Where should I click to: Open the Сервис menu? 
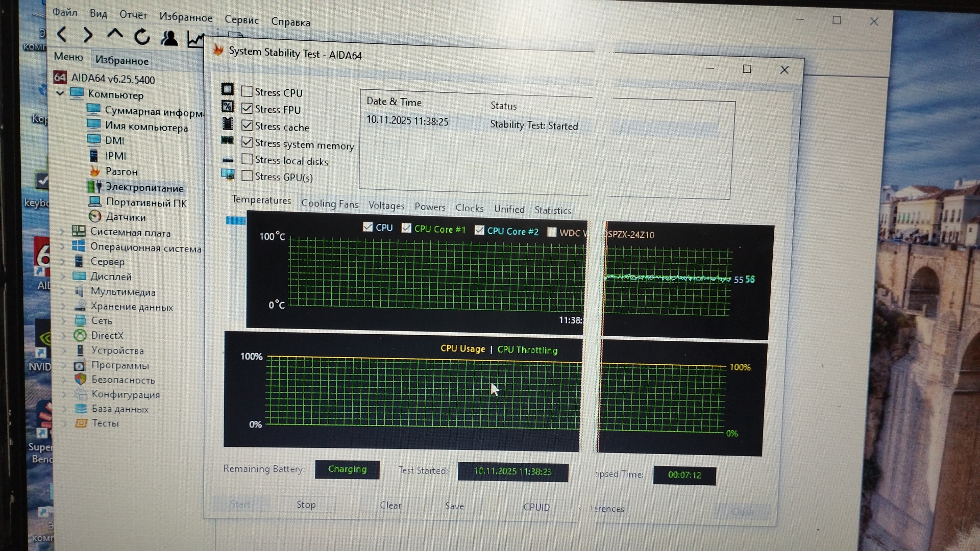pos(241,20)
